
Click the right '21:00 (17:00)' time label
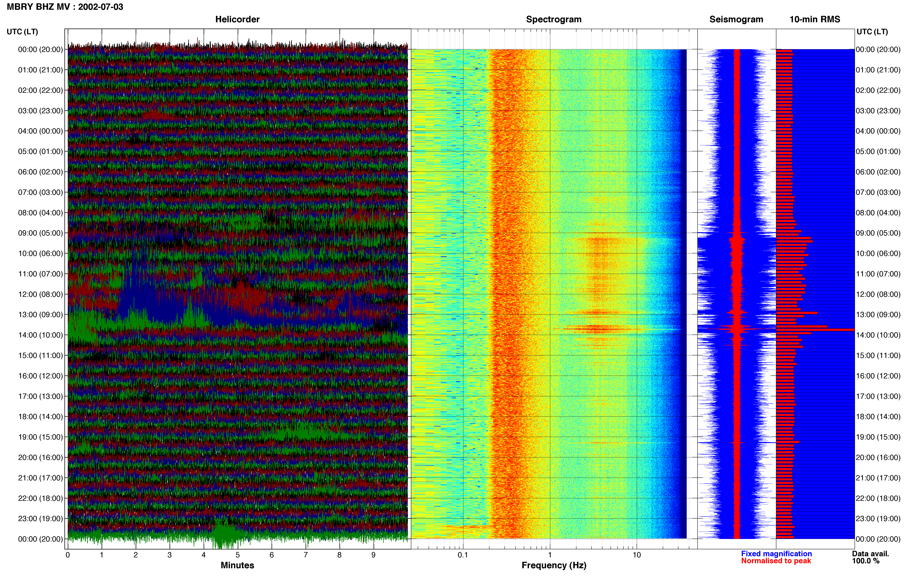click(x=878, y=478)
